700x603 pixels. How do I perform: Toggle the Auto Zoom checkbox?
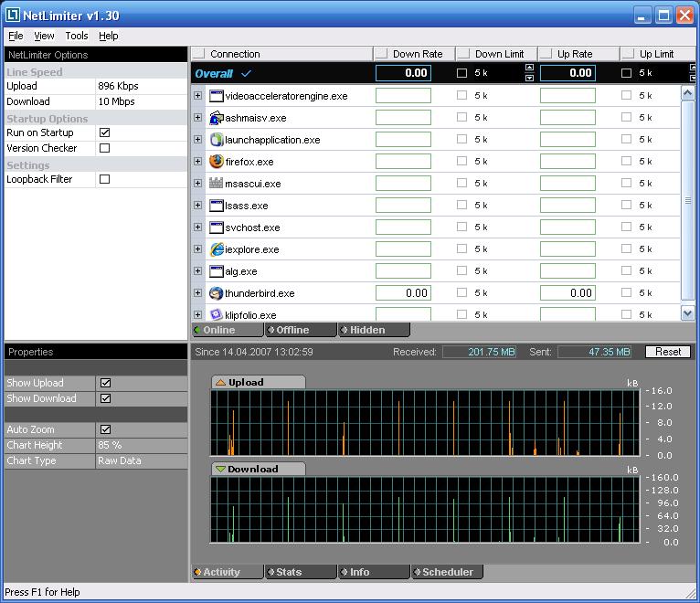click(106, 429)
